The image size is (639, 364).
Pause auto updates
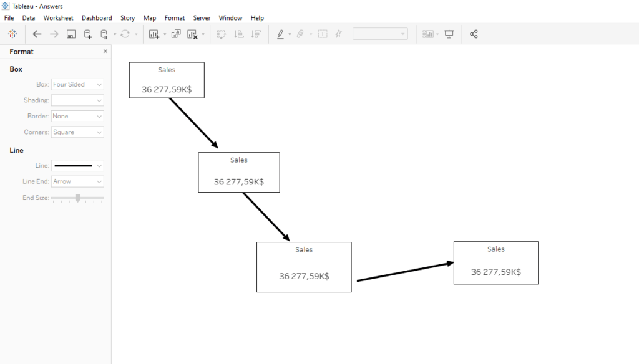(x=105, y=34)
